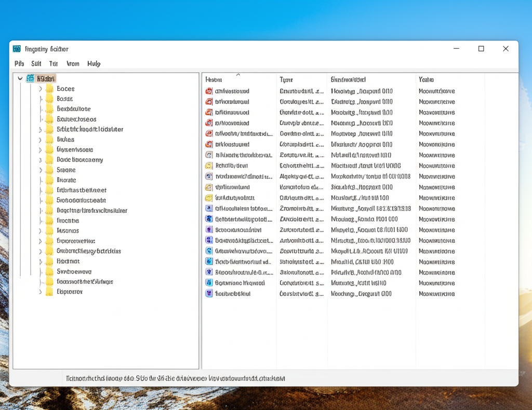The image size is (532, 410).
Task: Select the blue icon of the last list entry
Action: tap(209, 294)
